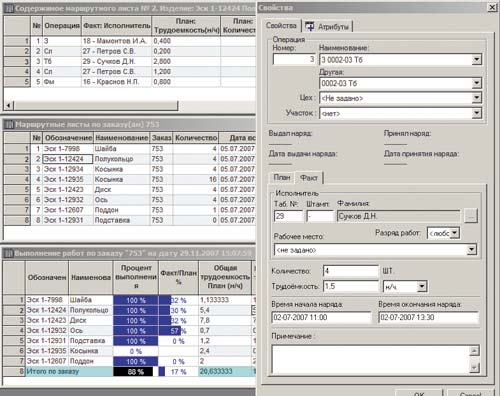The width and height of the screenshot is (500, 396).
Task: Click icon in Выполнение работ window title
Action: coord(8,253)
